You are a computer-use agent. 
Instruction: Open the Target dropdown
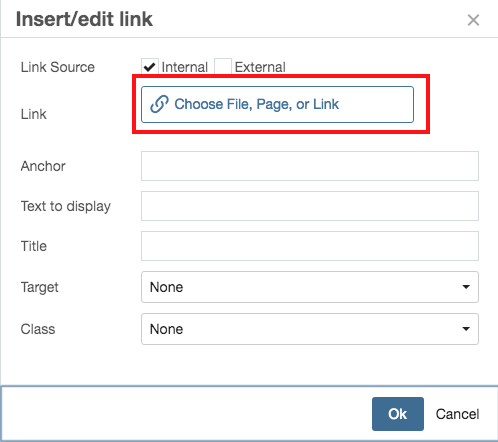point(310,287)
